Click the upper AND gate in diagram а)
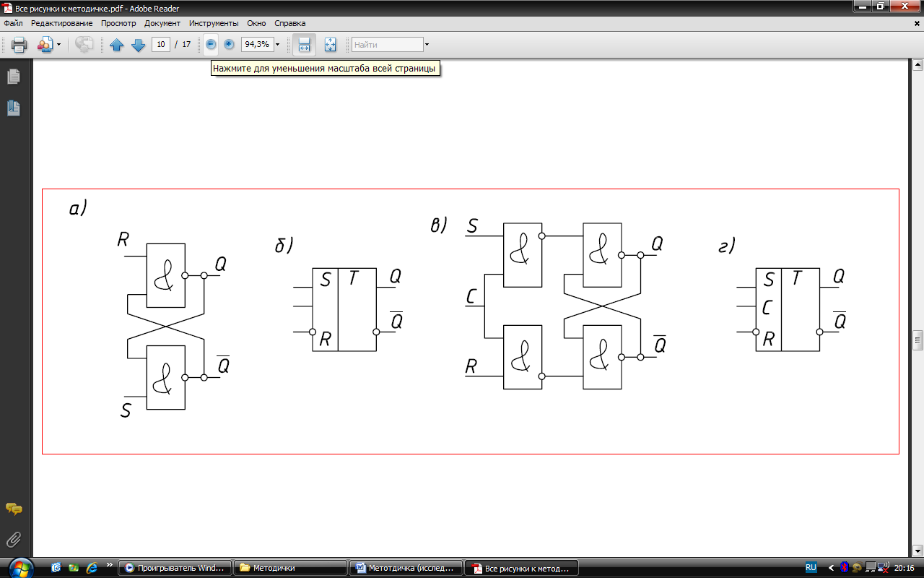 165,275
